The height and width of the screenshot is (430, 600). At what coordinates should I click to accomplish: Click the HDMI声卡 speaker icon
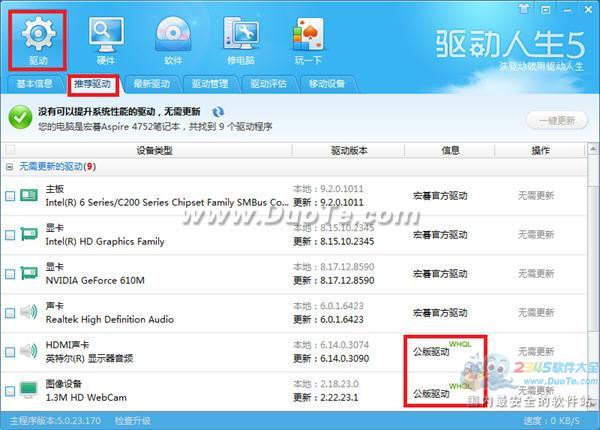[x=29, y=351]
